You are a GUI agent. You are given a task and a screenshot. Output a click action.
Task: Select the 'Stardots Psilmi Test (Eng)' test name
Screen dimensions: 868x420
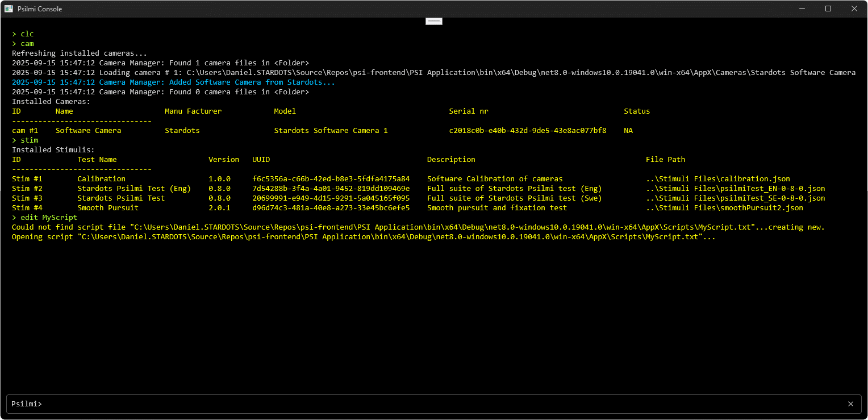coord(134,189)
